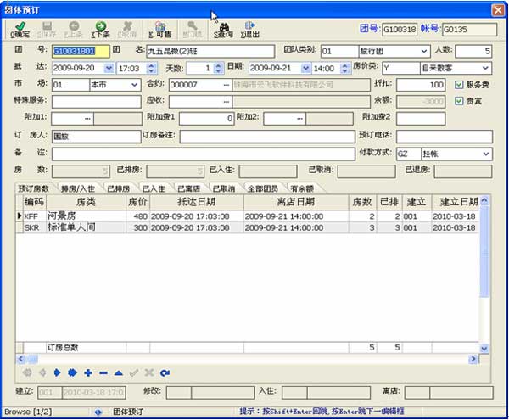Switch to the 已离店 tab

(x=188, y=188)
